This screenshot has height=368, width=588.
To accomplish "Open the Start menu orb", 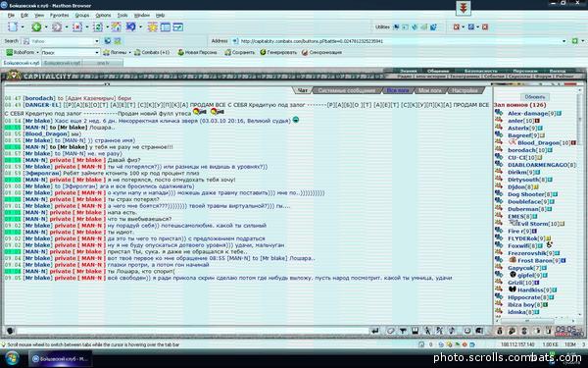I will coord(12,358).
